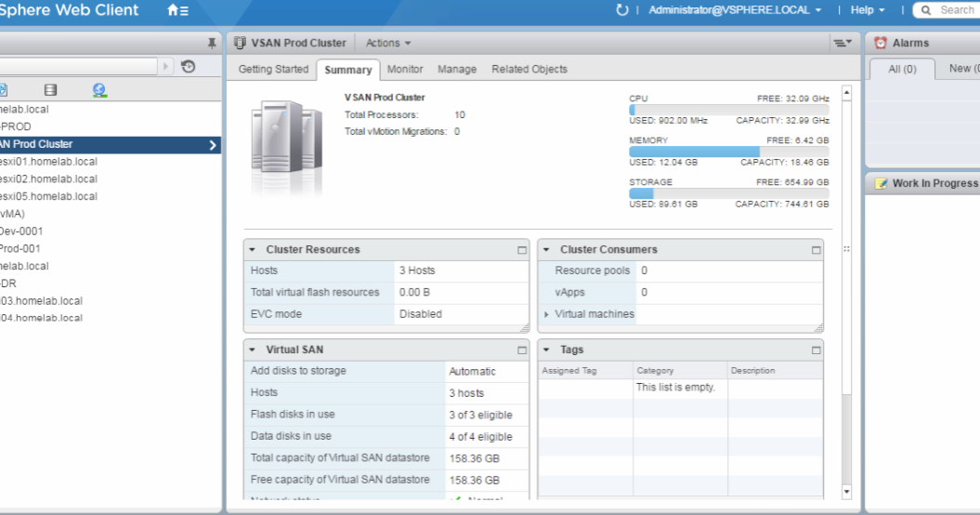The image size is (980, 515).
Task: Switch to the Monitor tab
Action: (405, 70)
